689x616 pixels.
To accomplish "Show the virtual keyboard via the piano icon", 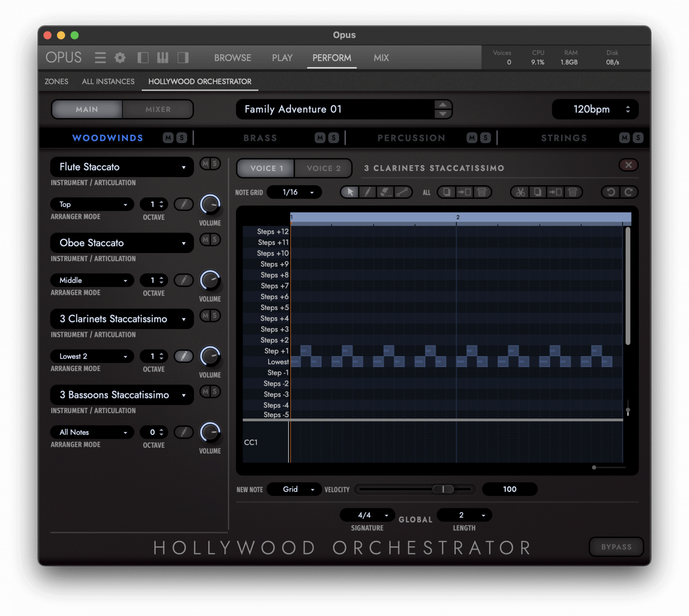I will 162,57.
